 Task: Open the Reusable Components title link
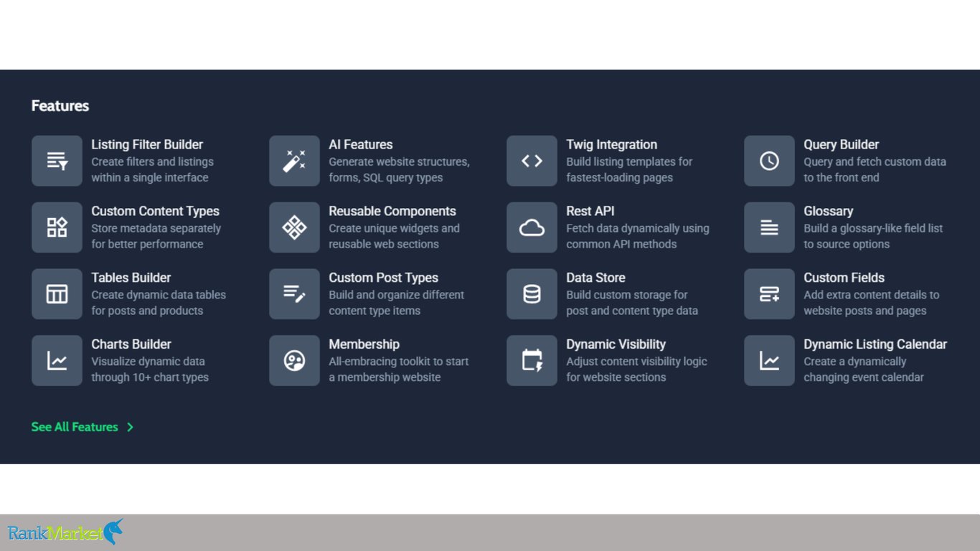[x=392, y=211]
